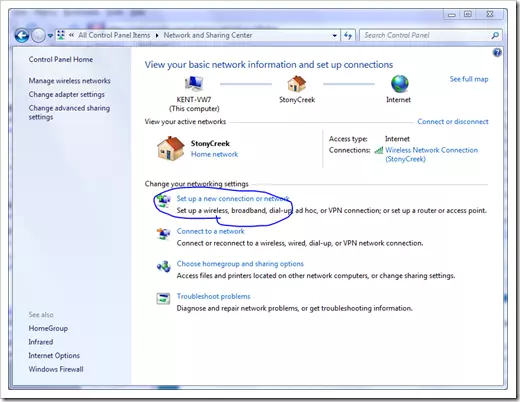Open the Help question mark icon
This screenshot has height=402, width=520.
coord(497,53)
